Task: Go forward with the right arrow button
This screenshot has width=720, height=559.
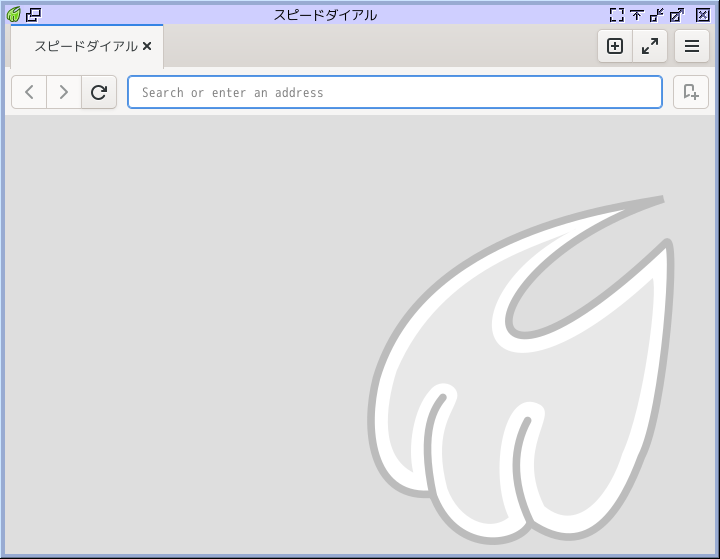Action: click(64, 92)
